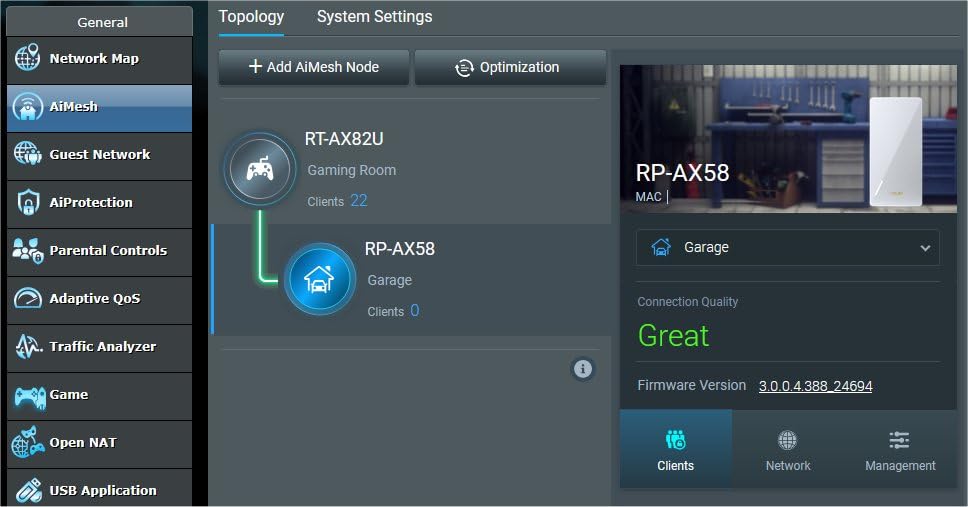968x507 pixels.
Task: Select the AiMesh sidebar entry
Action: [x=99, y=108]
